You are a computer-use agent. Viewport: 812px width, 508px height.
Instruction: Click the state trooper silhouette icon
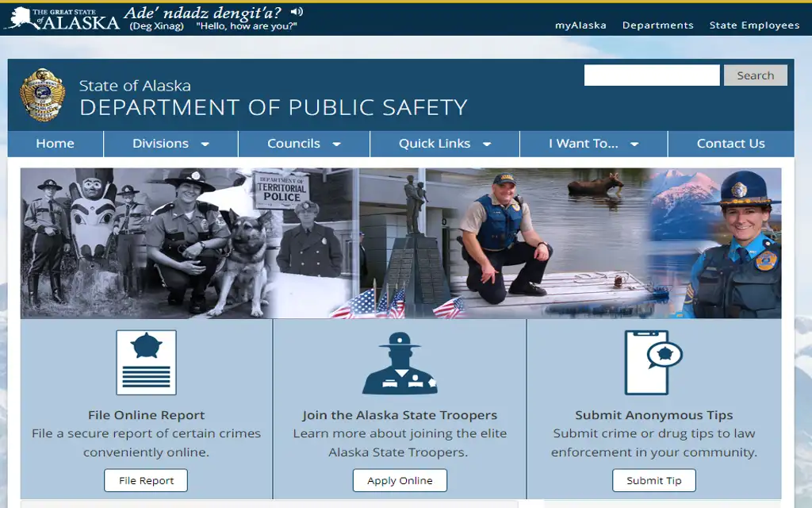point(400,364)
